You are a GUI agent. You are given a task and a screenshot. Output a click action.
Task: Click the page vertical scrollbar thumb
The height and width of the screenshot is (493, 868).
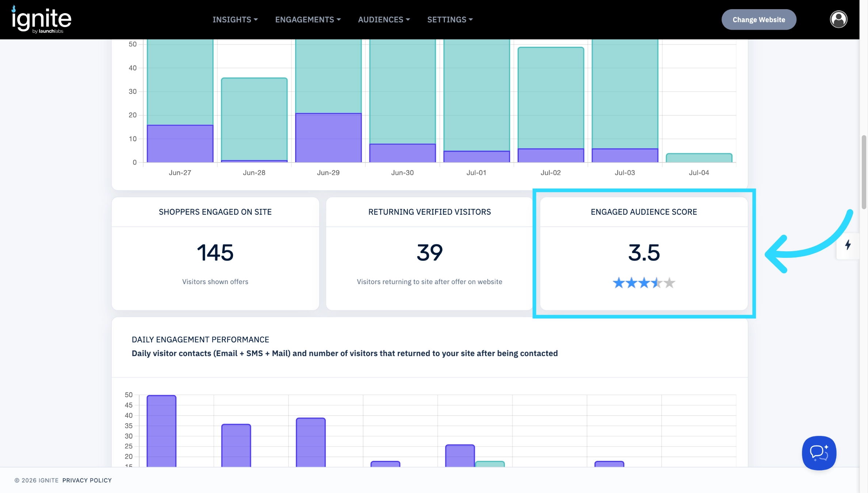coord(864,172)
